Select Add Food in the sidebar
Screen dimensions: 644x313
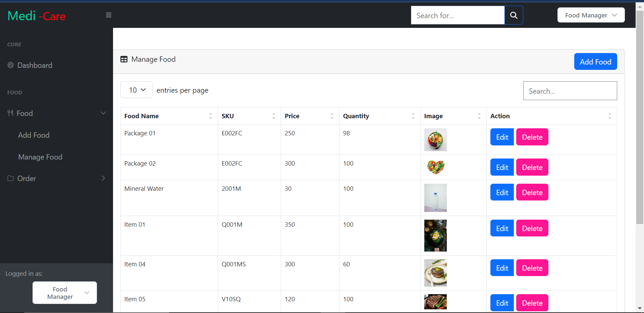(34, 135)
